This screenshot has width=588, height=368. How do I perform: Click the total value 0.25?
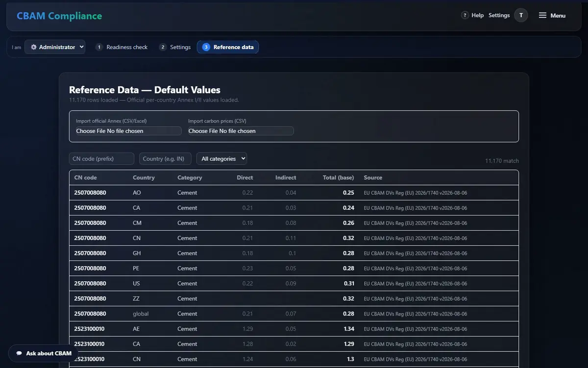click(348, 193)
